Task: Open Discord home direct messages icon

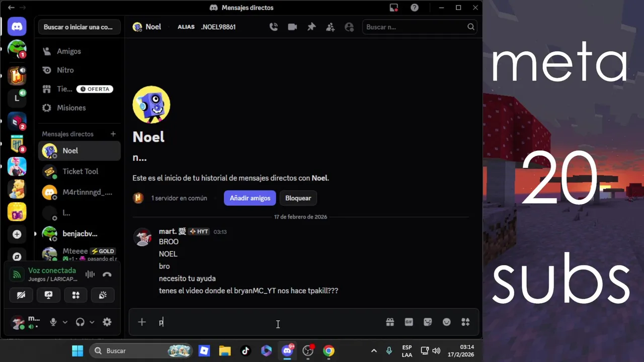Action: (x=17, y=26)
